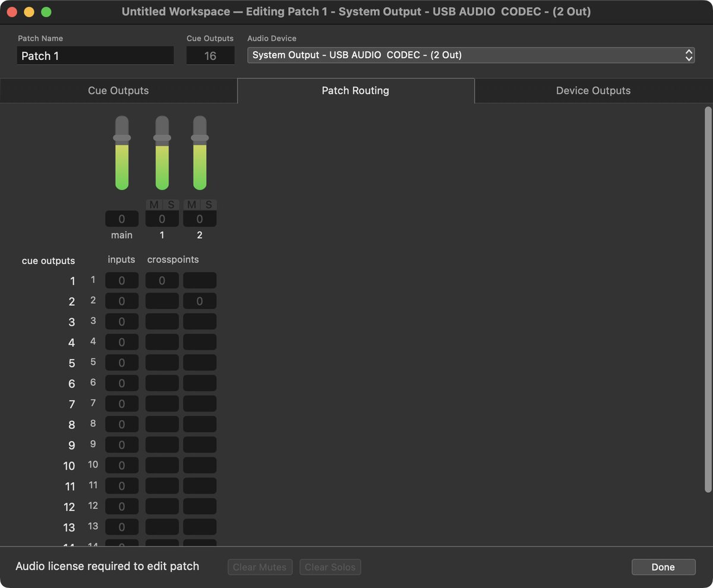
Task: Click output 2 level value box
Action: click(200, 219)
